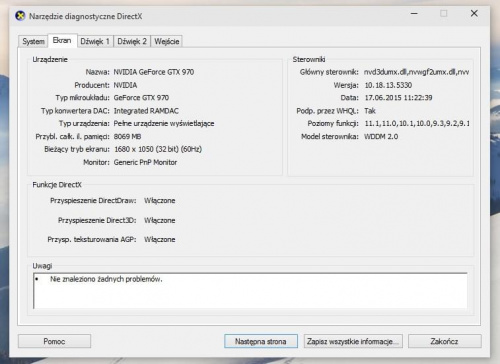Click the 1680 x 1050 screen mode value
Screen dimensions: 500x364
click(x=158, y=149)
